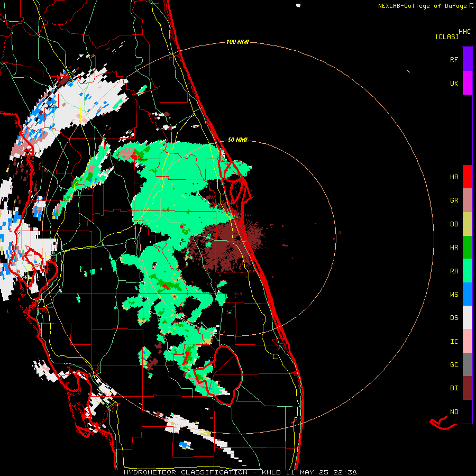Click the HR dark green swatch

(467, 247)
